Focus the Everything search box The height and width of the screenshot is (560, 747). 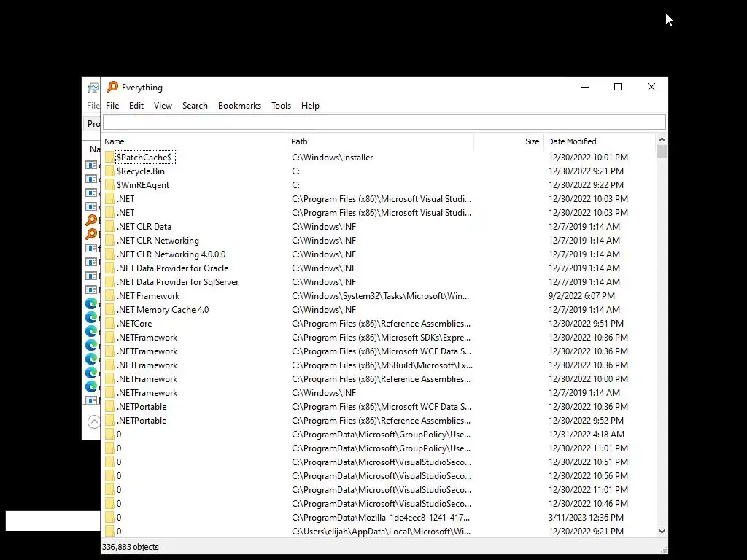pos(384,122)
